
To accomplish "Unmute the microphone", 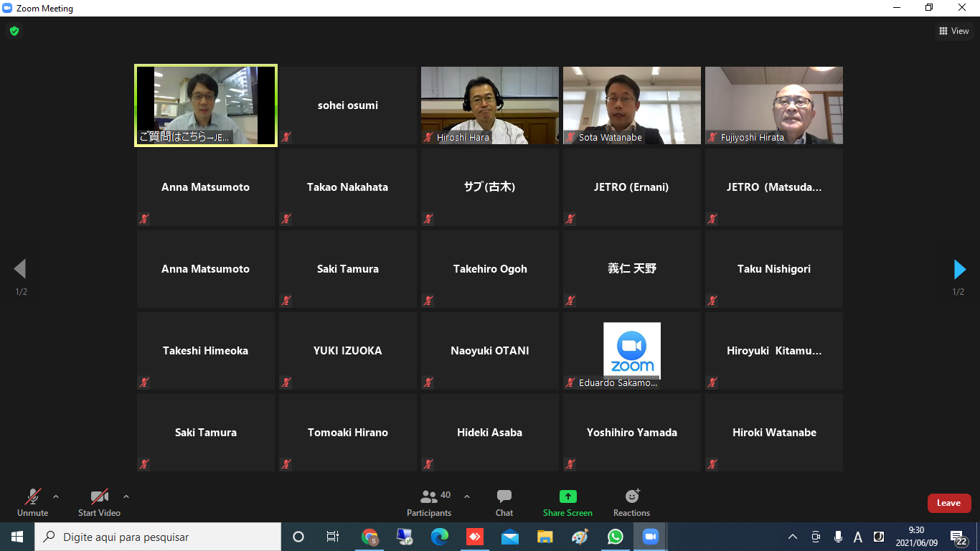I will [x=32, y=502].
